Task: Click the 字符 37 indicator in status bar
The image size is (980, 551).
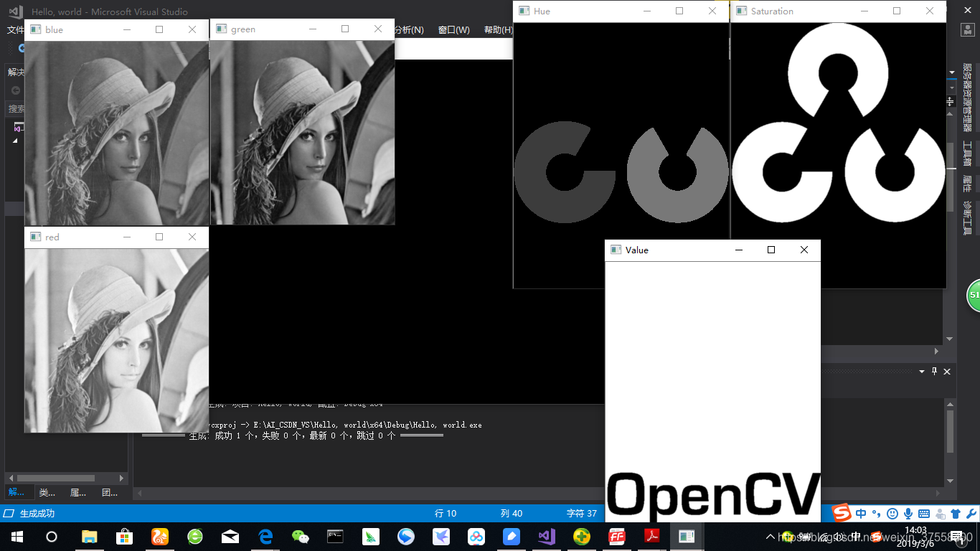Action: tap(582, 514)
